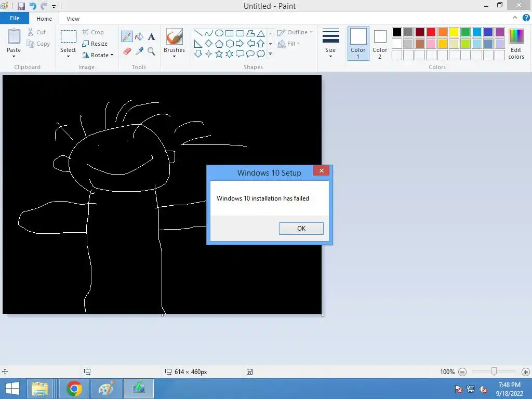The image size is (532, 399).
Task: Choose the Rectangle shape
Action: point(229,33)
